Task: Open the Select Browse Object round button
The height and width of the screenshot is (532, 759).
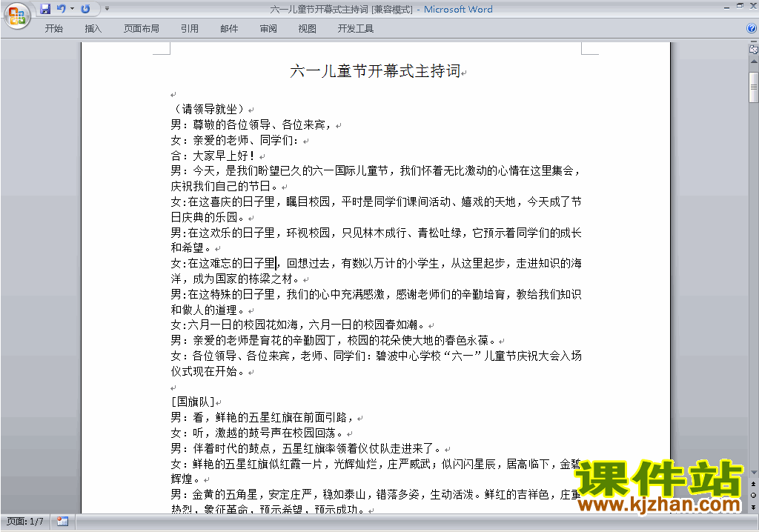Action: click(x=753, y=495)
